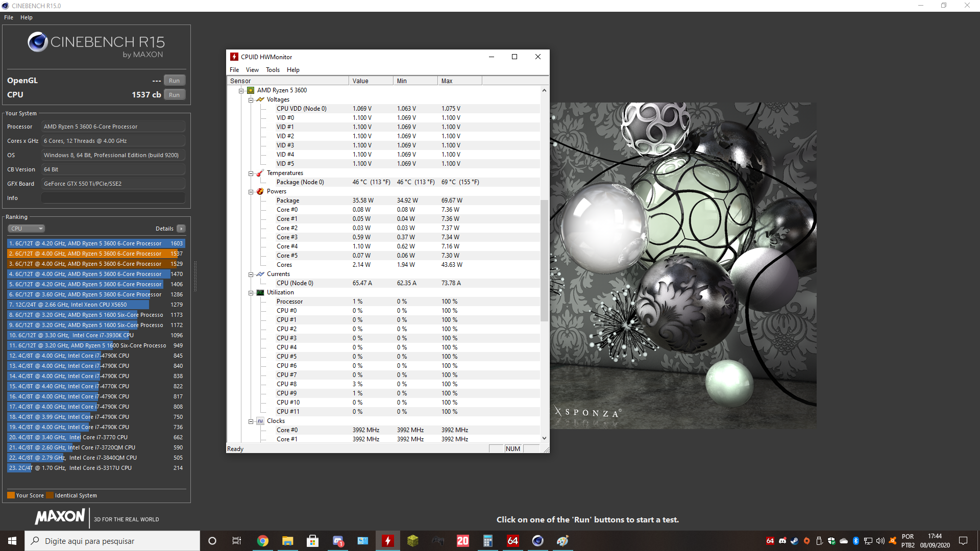
Task: Expand ranking Details arrow button
Action: click(181, 229)
